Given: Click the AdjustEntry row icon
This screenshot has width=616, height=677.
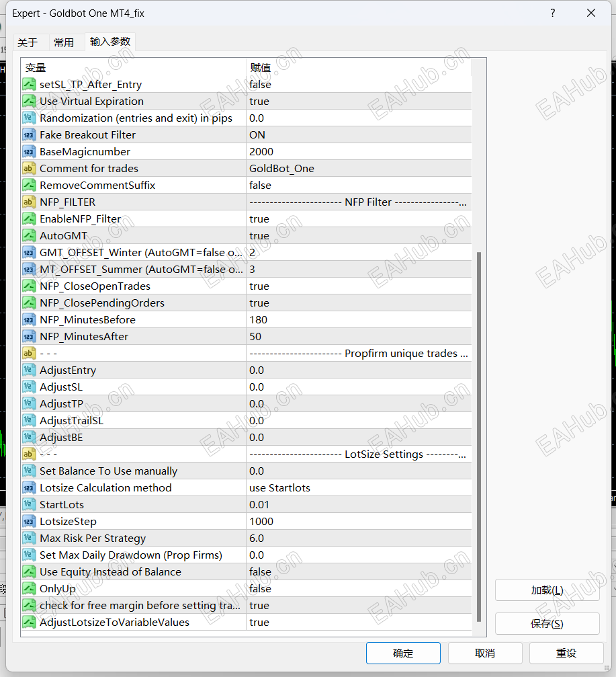Looking at the screenshot, I should [29, 370].
